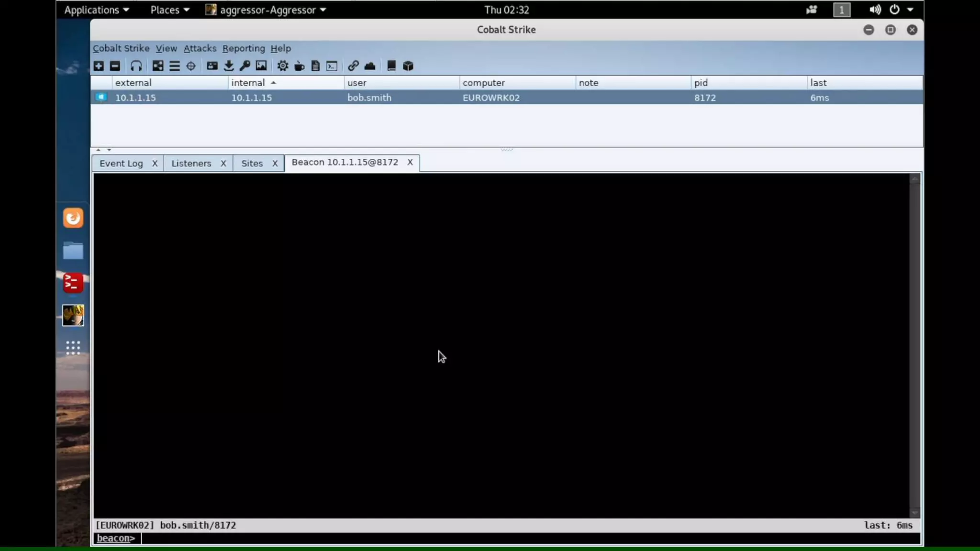This screenshot has height=551, width=980.
Task: Click the gear payload generator icon
Action: click(282, 66)
